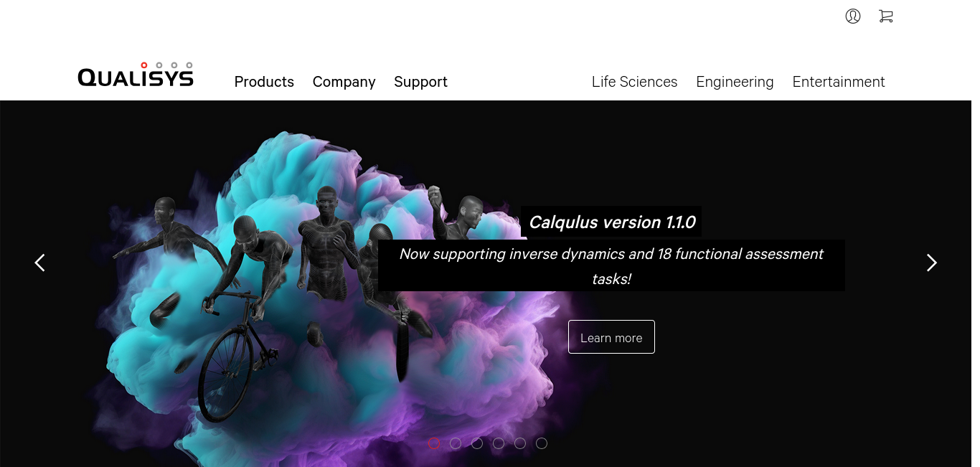Click the Qualisys logo

(136, 75)
